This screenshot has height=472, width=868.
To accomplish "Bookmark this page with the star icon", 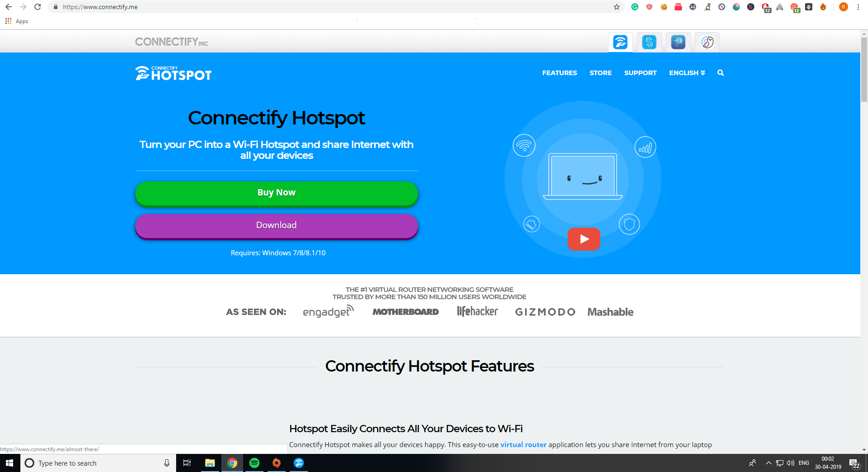I will tap(617, 7).
